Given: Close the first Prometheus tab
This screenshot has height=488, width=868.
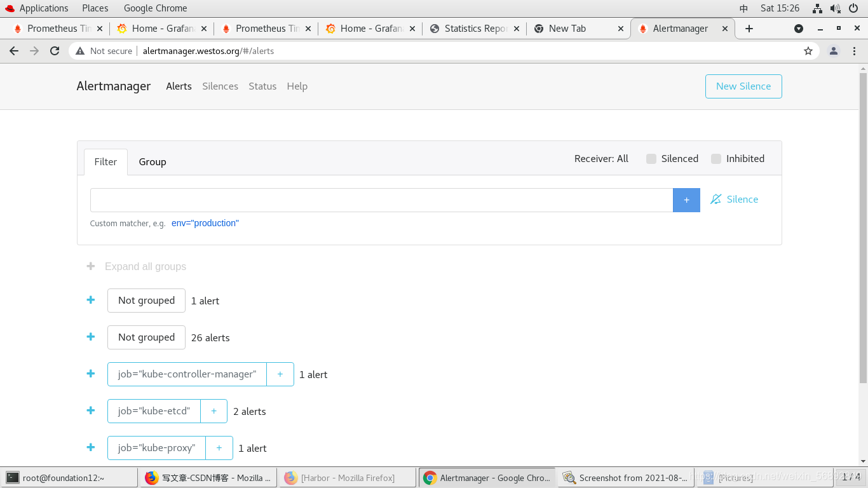Looking at the screenshot, I should click(x=100, y=29).
